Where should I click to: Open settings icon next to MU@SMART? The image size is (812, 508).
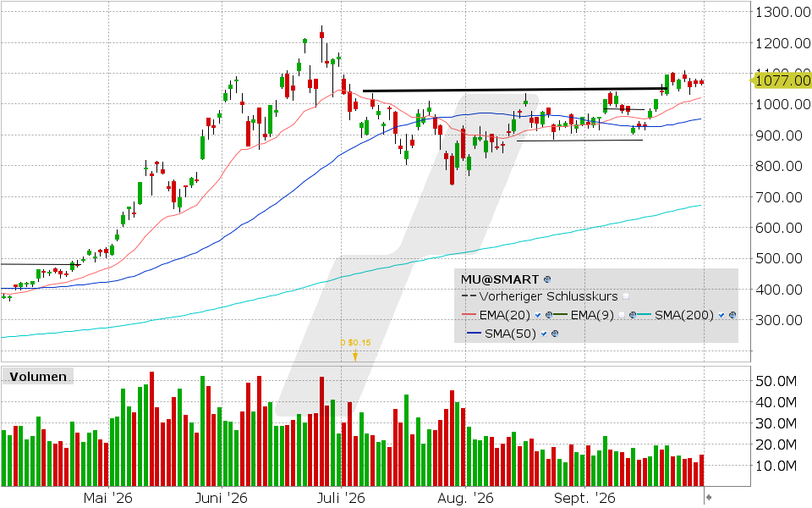click(547, 279)
